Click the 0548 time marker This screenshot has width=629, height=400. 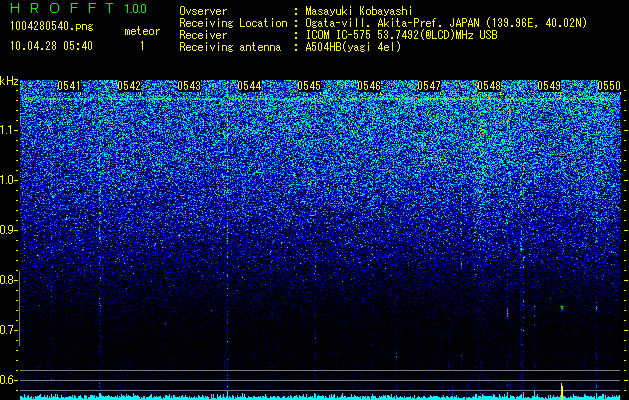click(489, 86)
